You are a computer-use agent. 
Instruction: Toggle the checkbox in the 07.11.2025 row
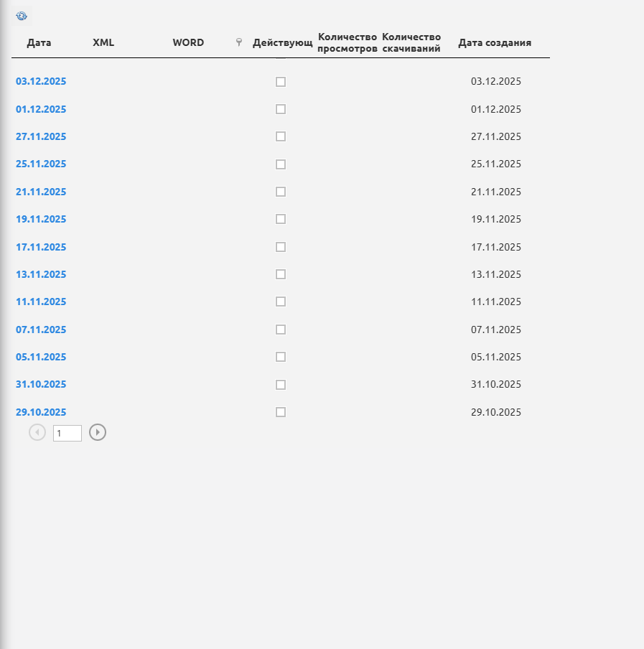[281, 330]
